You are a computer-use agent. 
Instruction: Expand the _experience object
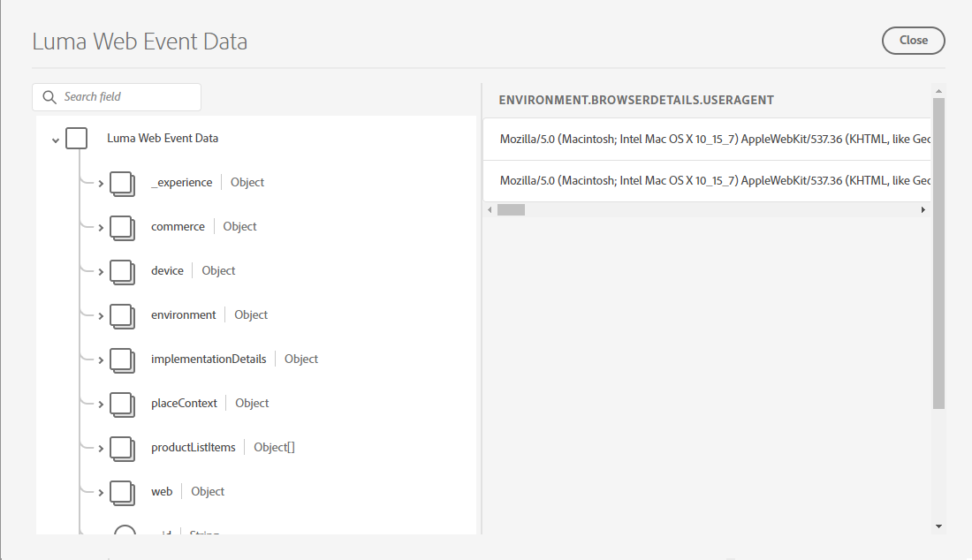tap(101, 184)
